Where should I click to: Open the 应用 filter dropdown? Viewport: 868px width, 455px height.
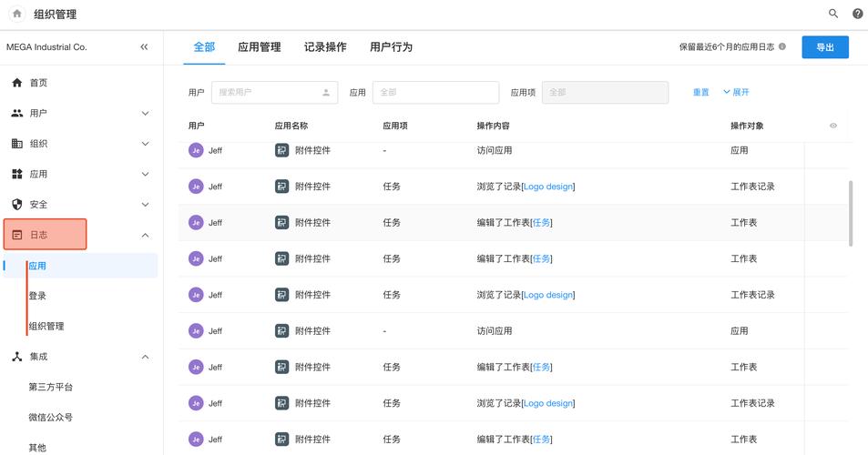pyautogui.click(x=435, y=93)
